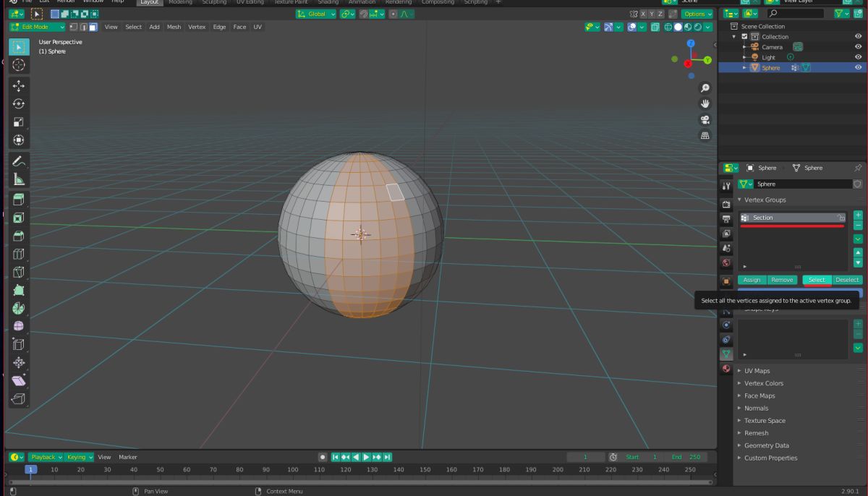Unlock the Section vertex group padlock
Screen dimensions: 868x496
coord(841,218)
